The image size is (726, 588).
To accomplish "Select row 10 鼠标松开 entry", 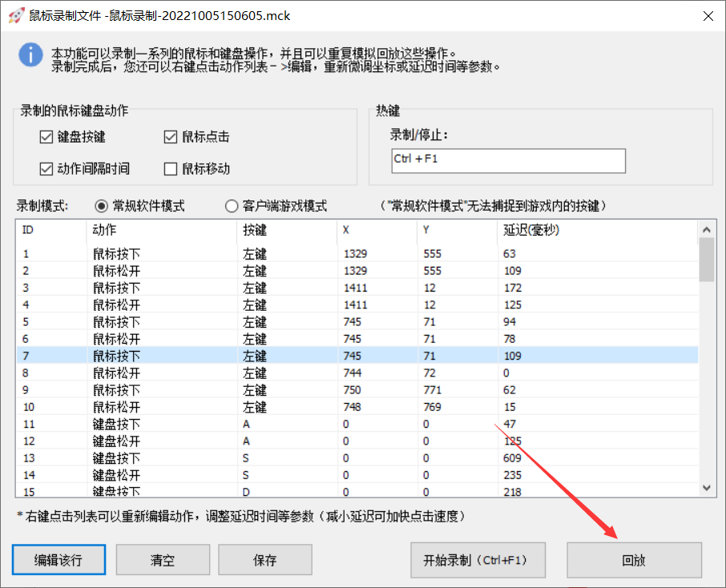I will point(357,408).
